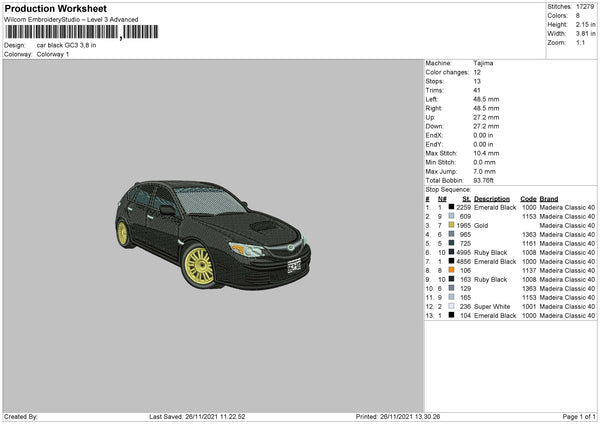Screen dimensions: 600x424
Task: Click the Ruby Black swatch in stop 6
Action: [451, 252]
